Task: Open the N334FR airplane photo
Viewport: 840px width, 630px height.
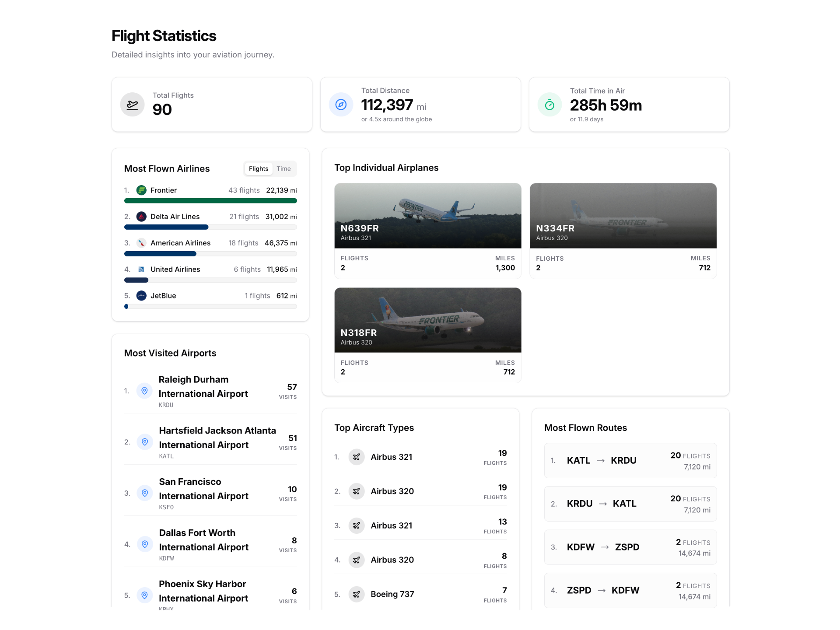Action: coord(623,216)
